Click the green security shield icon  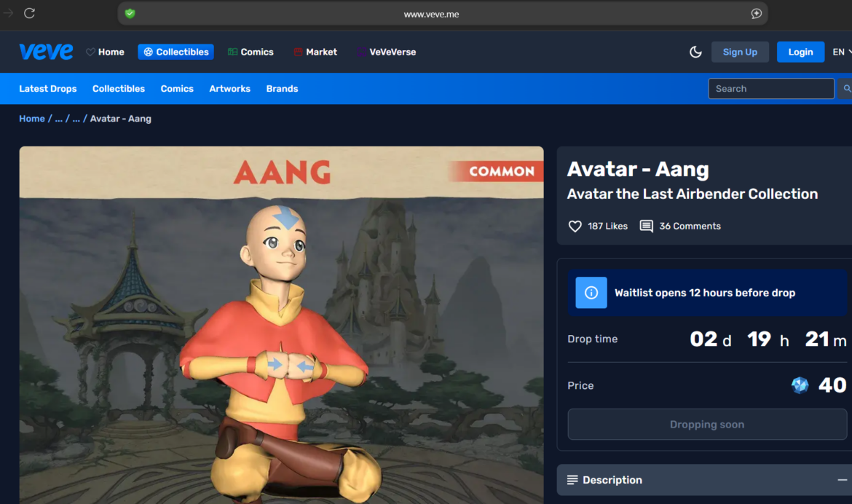click(x=130, y=14)
